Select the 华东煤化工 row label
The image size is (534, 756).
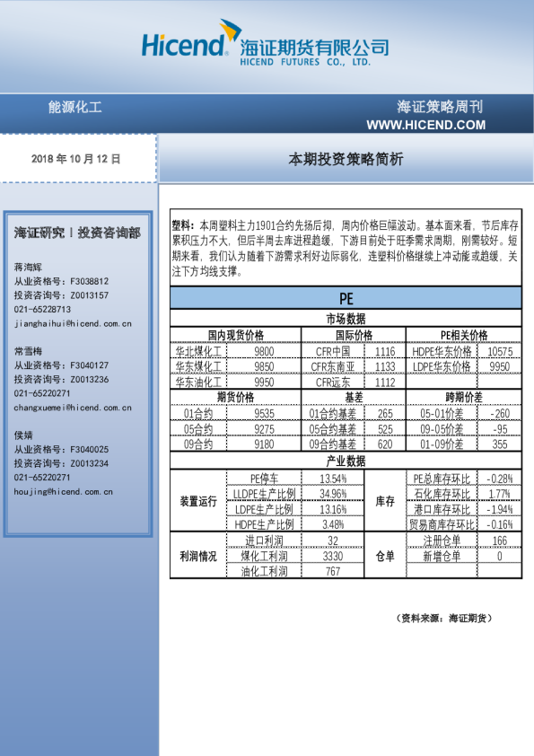(198, 367)
